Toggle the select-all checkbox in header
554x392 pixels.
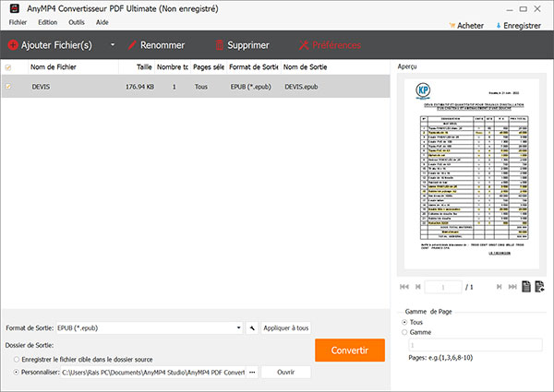tap(8, 67)
